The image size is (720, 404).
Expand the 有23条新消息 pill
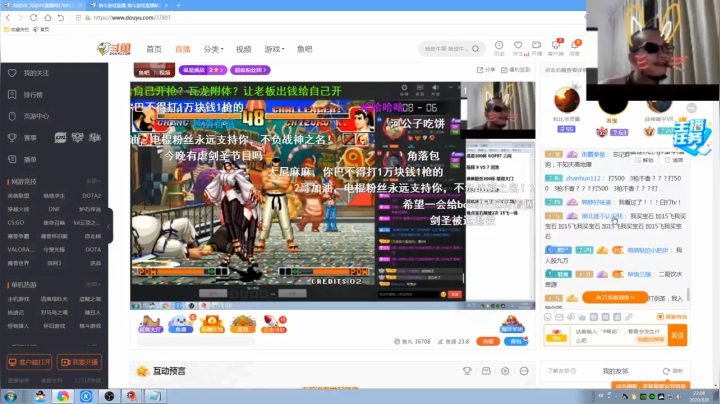pos(615,297)
